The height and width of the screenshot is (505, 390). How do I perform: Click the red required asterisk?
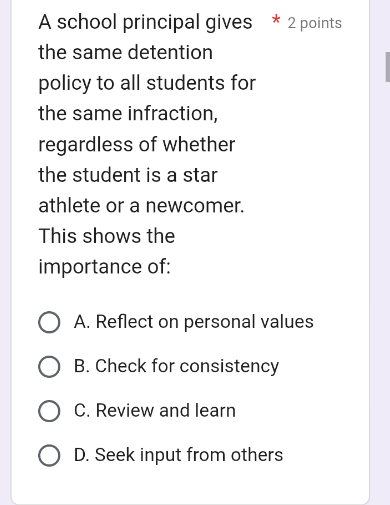(276, 20)
